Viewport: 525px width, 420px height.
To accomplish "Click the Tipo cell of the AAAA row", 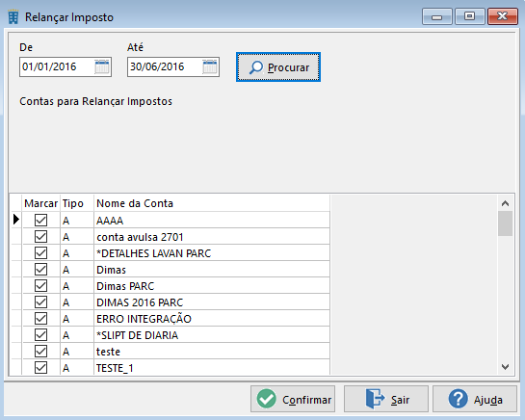I will click(x=77, y=220).
